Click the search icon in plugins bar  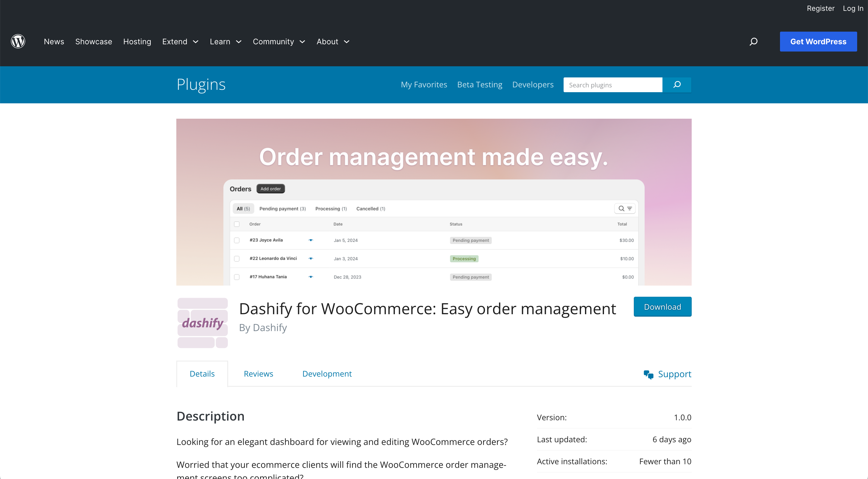click(678, 84)
